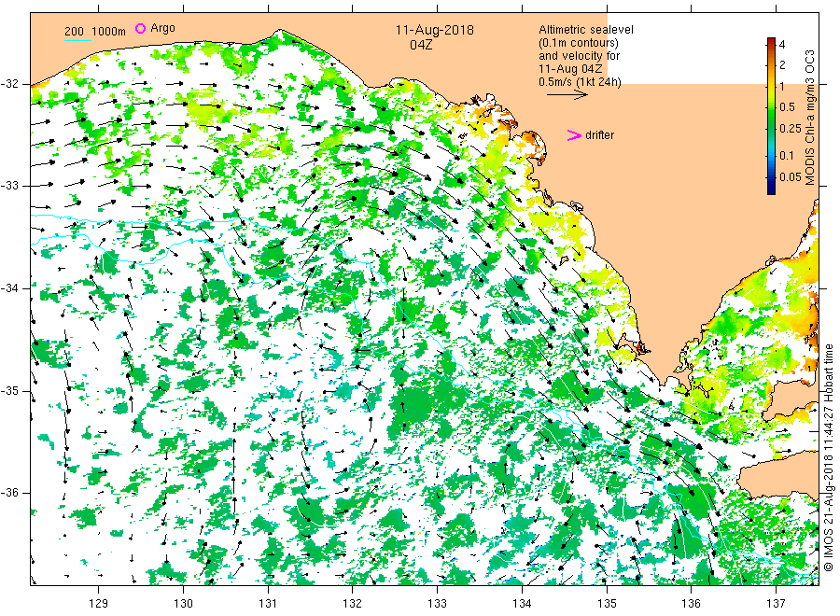This screenshot has width=840, height=616.
Task: Click the longitude axis label '131'
Action: tap(268, 604)
